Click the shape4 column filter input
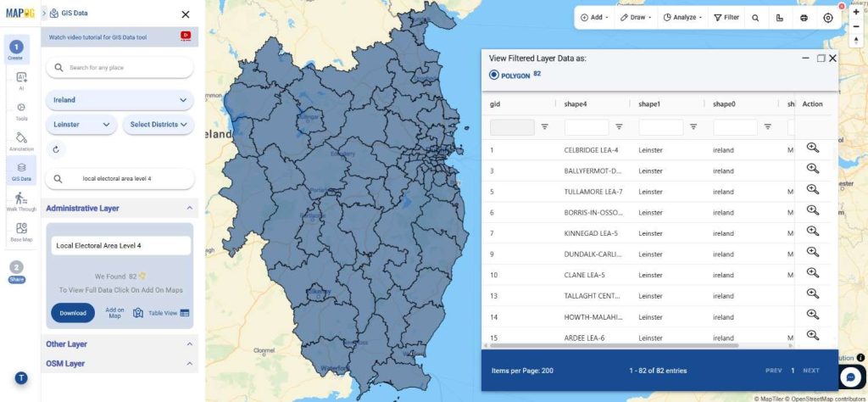This screenshot has height=402, width=868. tap(587, 127)
